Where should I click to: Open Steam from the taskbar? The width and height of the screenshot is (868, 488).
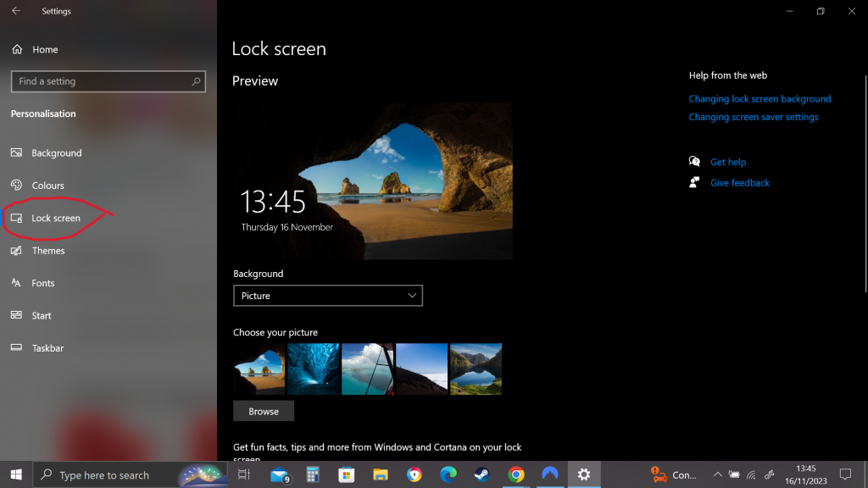tap(481, 474)
